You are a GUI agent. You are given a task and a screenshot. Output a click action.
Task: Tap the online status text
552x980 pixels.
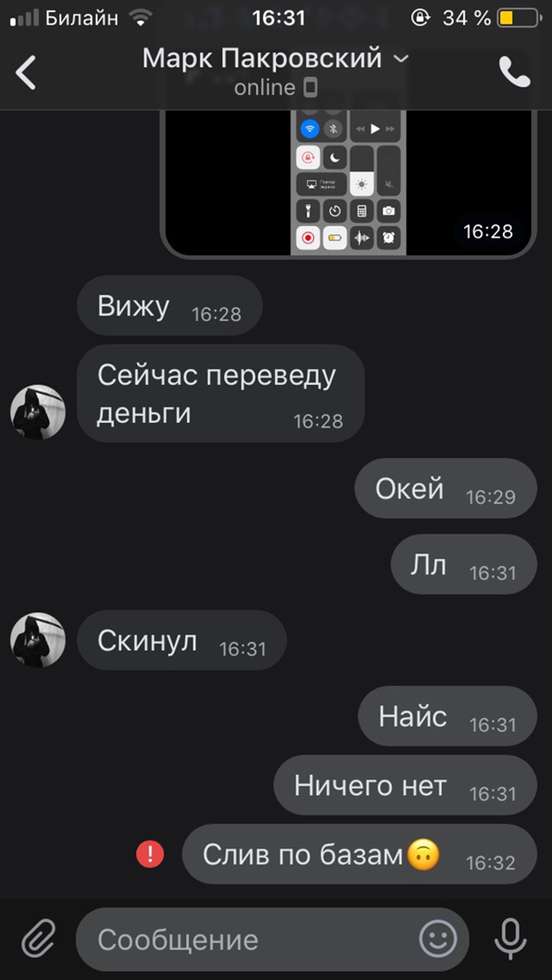pyautogui.click(x=264, y=87)
